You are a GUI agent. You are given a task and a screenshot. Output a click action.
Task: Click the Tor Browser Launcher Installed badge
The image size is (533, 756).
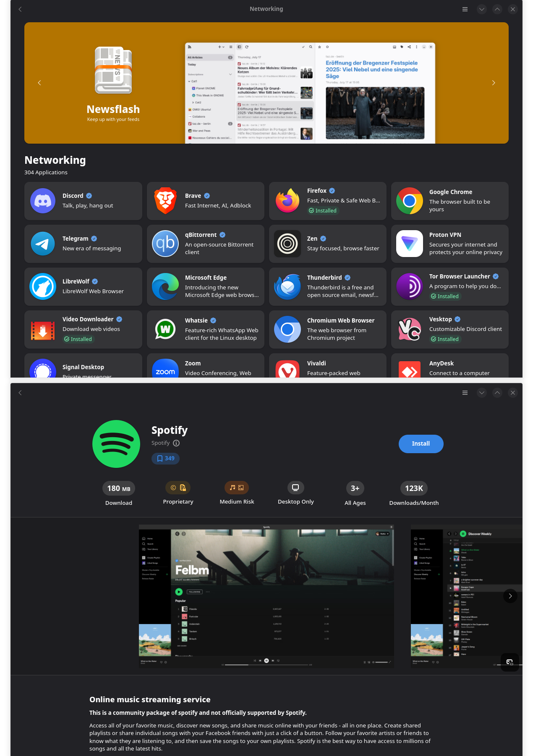point(445,297)
